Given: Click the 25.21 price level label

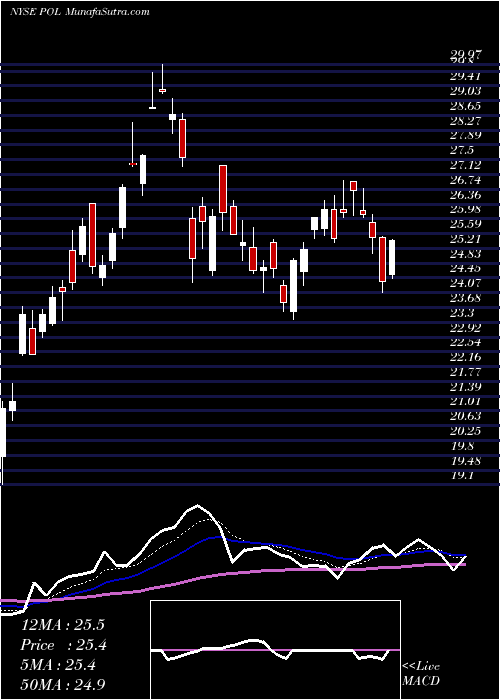Looking at the screenshot, I should [x=465, y=238].
